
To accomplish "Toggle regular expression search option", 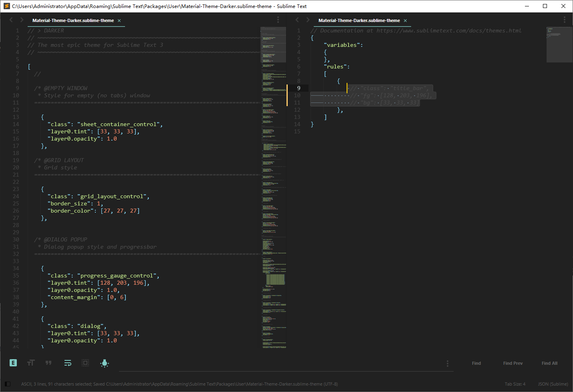I will pyautogui.click(x=13, y=363).
